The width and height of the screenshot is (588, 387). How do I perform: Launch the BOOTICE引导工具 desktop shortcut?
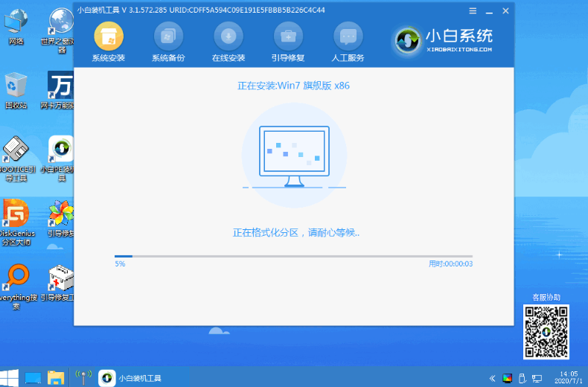point(16,159)
